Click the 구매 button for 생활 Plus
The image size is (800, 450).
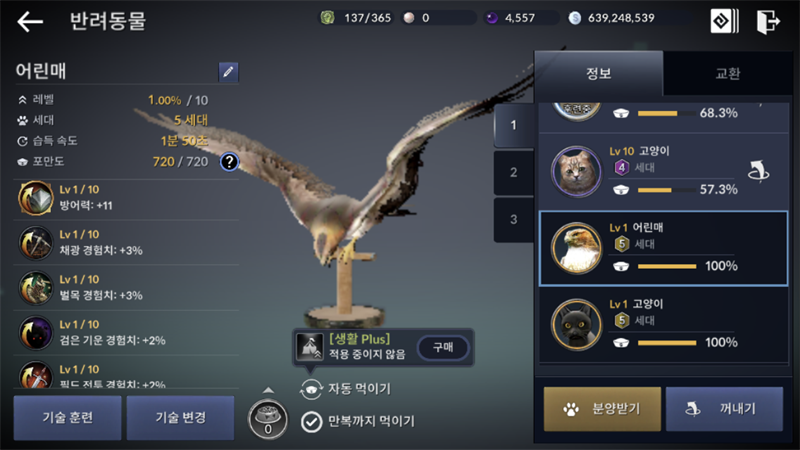pos(443,347)
